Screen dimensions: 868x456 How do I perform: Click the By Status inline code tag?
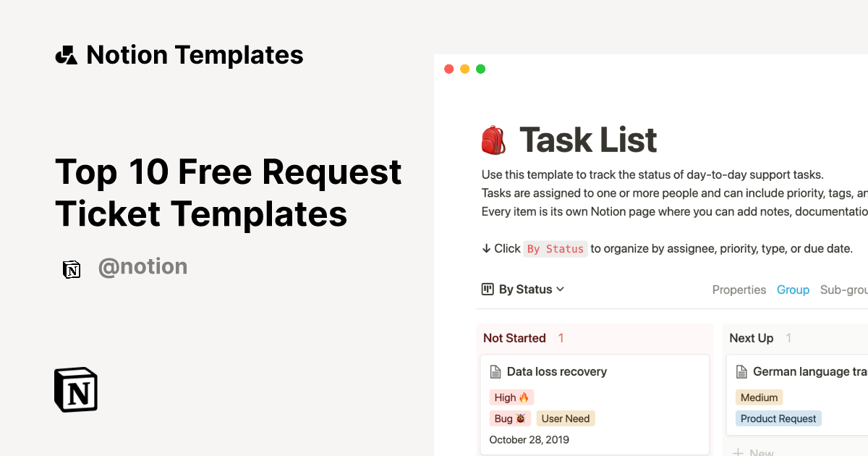pyautogui.click(x=556, y=249)
